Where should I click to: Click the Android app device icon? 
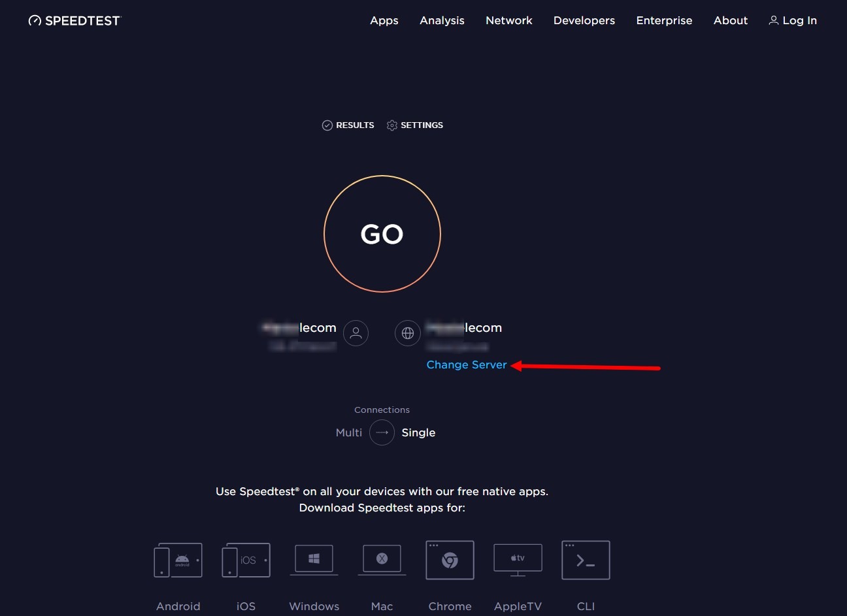[x=178, y=560]
